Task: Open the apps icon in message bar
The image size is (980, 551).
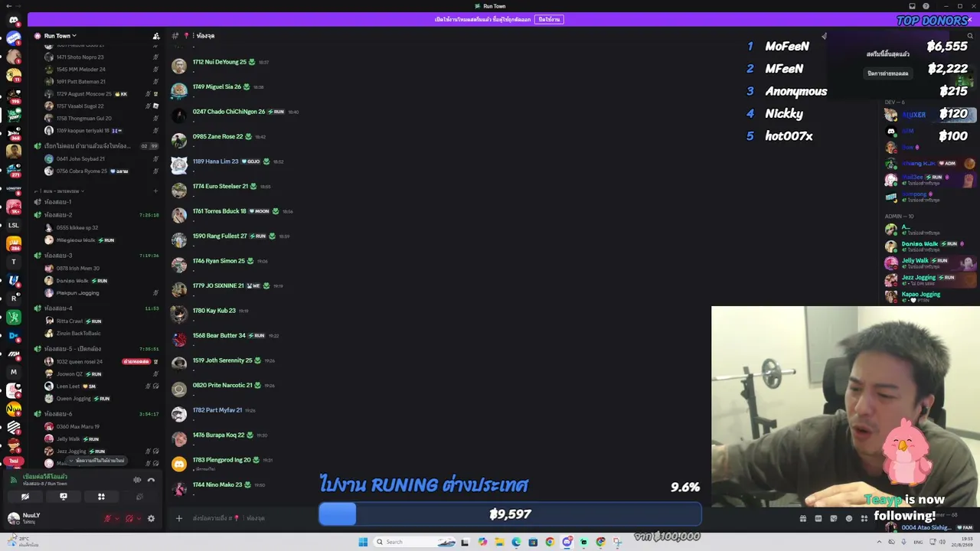Action: (x=864, y=518)
